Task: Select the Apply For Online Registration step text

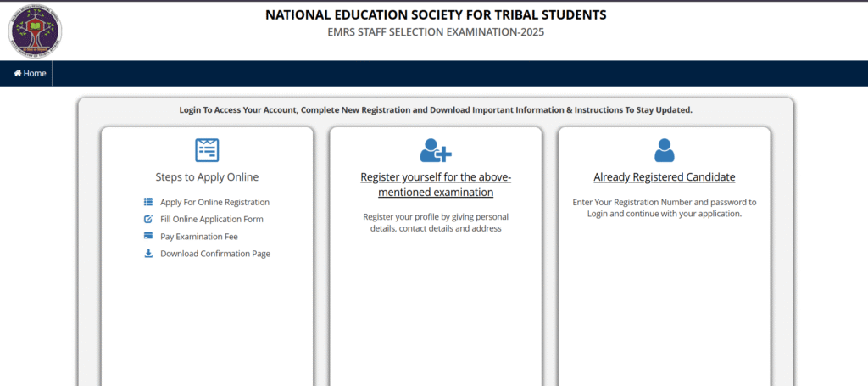Action: tap(214, 202)
